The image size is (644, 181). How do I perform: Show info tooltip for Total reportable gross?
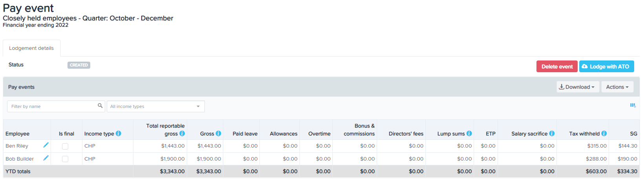tap(182, 133)
